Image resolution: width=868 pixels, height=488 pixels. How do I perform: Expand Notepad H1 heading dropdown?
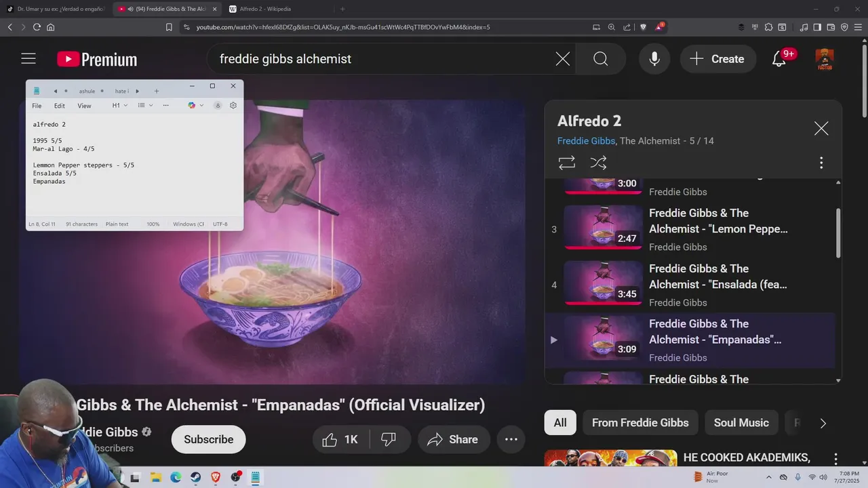120,106
